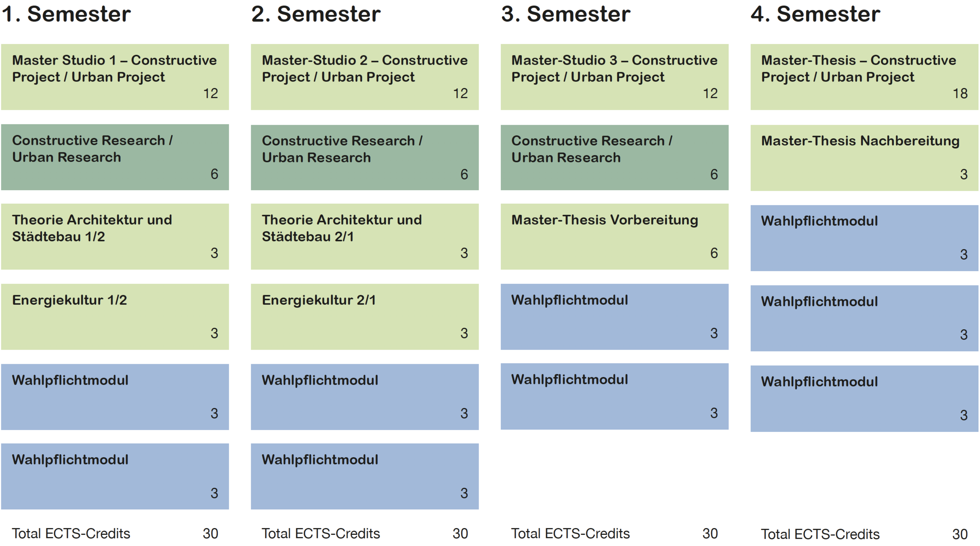Click the Energiekultur 1/2 module
Screen dimensions: 980x546
(x=115, y=316)
